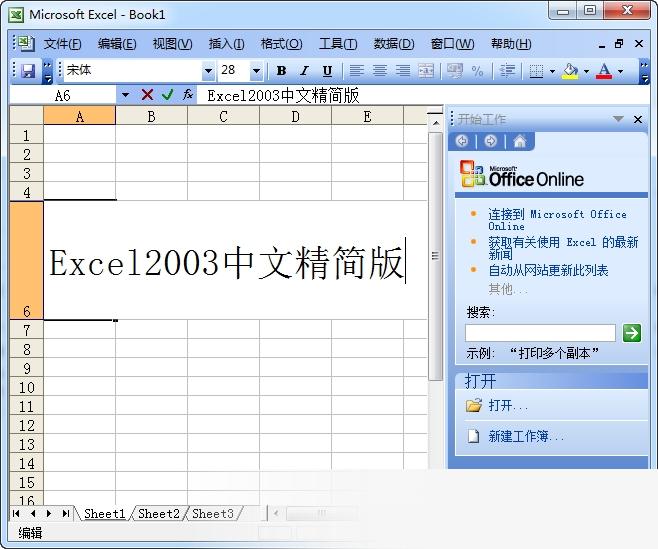Align text right
The image size is (658, 549).
tap(403, 71)
